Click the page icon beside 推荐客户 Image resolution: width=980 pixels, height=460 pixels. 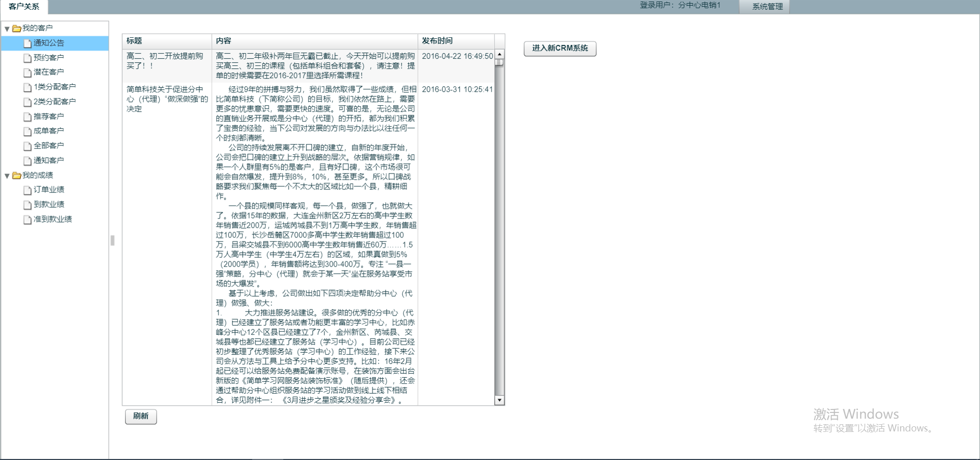(28, 117)
